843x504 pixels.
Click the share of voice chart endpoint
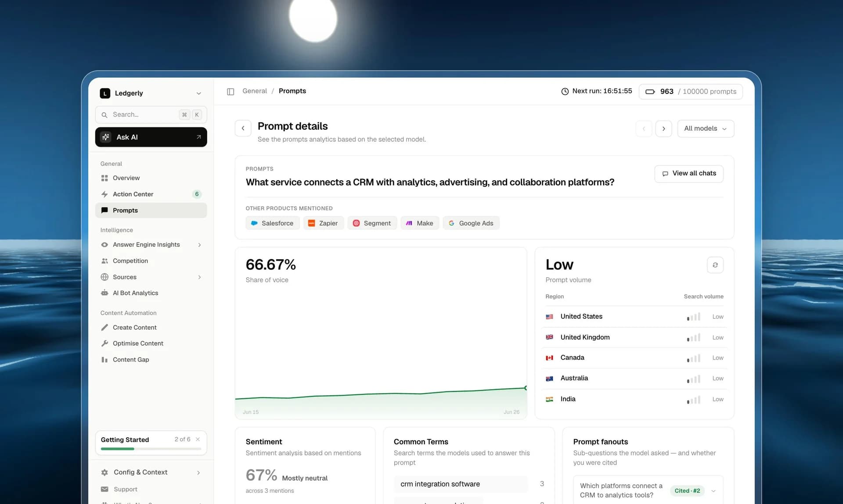tap(526, 388)
